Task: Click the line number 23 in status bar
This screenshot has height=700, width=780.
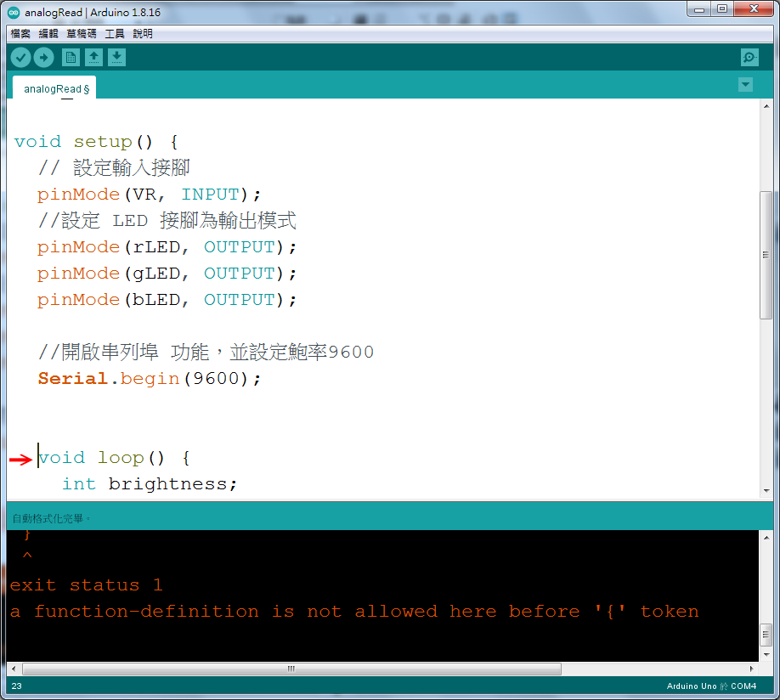Action: [x=16, y=686]
